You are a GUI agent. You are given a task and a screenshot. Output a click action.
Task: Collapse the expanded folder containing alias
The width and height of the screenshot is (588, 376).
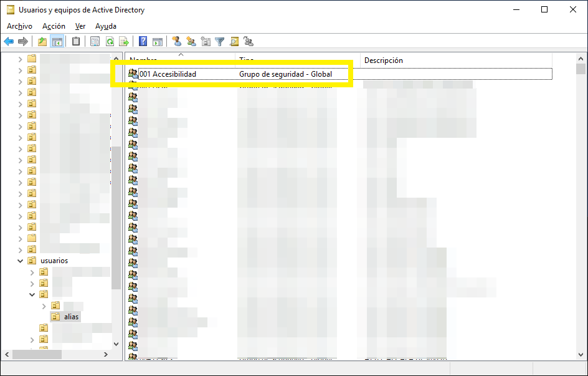click(x=32, y=294)
